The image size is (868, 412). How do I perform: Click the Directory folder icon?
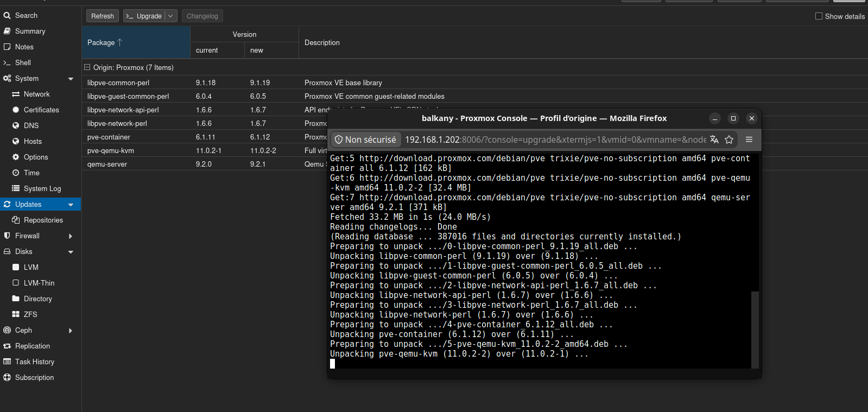tap(16, 299)
